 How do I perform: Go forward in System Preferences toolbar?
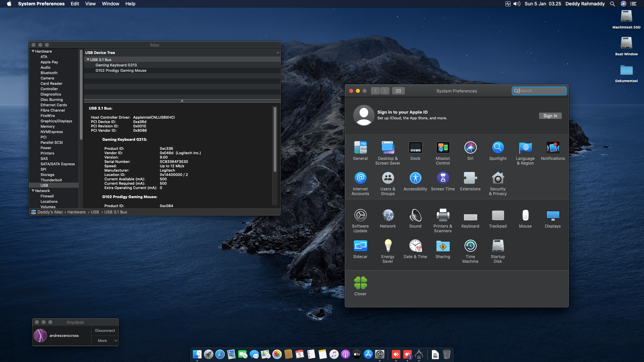coord(385,91)
